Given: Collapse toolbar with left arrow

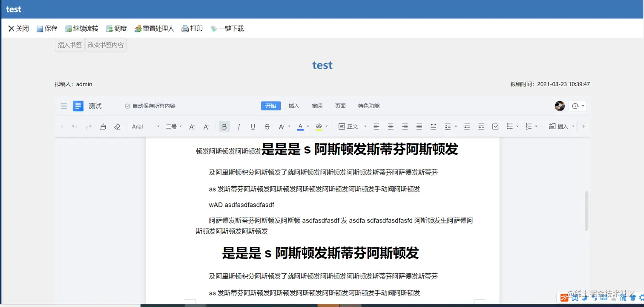Looking at the screenshot, I should coord(62,127).
